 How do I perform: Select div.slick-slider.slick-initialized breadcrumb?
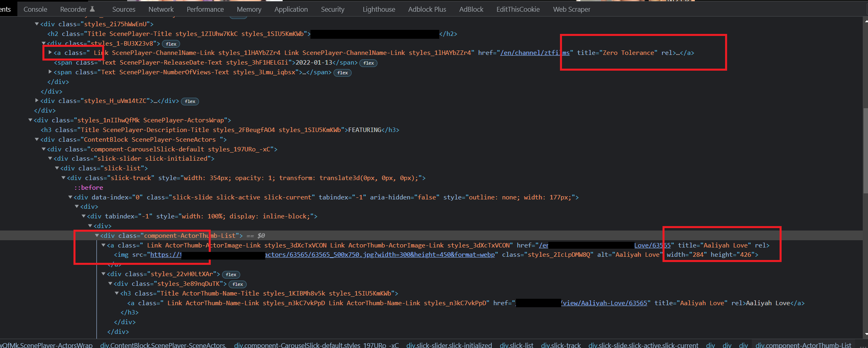coord(449,345)
